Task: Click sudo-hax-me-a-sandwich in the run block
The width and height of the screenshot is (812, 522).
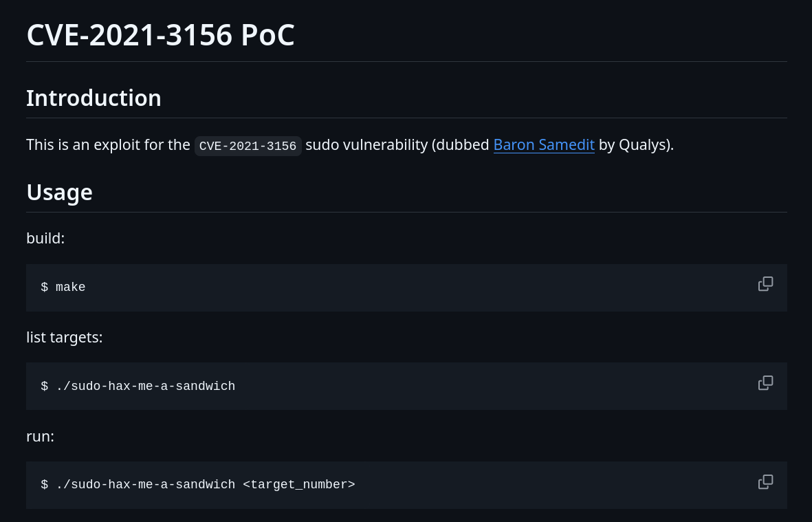Action: (153, 485)
